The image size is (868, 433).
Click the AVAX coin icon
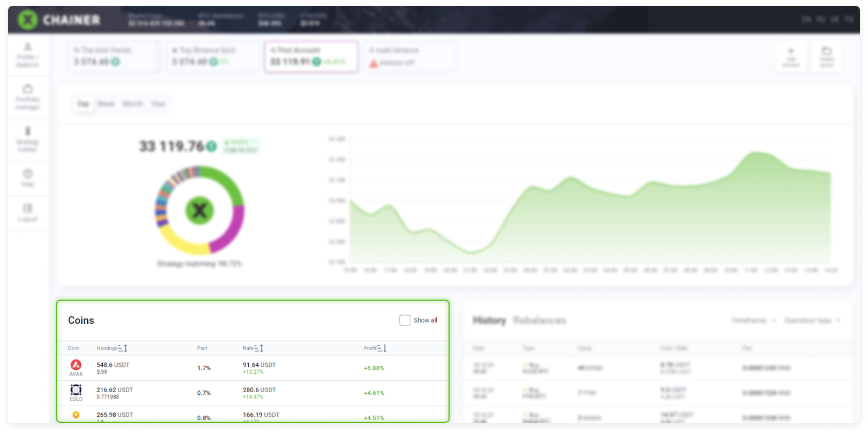click(x=76, y=365)
